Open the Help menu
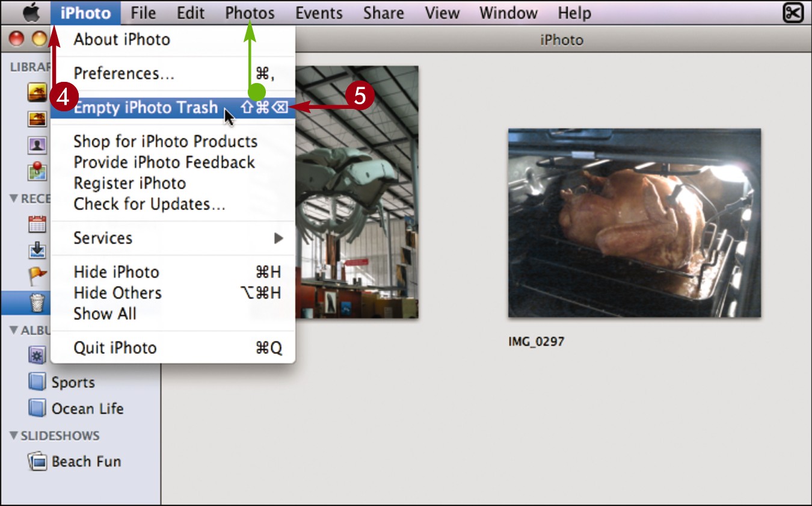812x506 pixels. click(x=574, y=13)
